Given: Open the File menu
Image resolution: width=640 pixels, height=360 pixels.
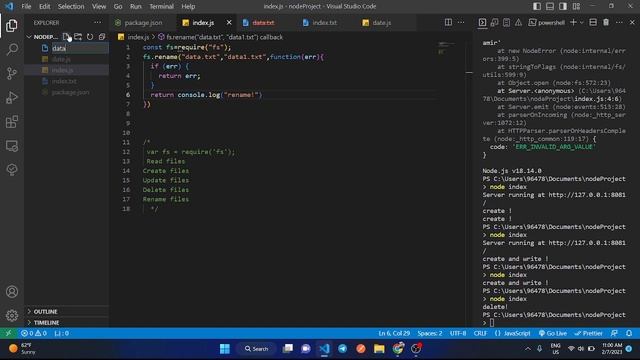Looking at the screenshot, I should pyautogui.click(x=26, y=6).
